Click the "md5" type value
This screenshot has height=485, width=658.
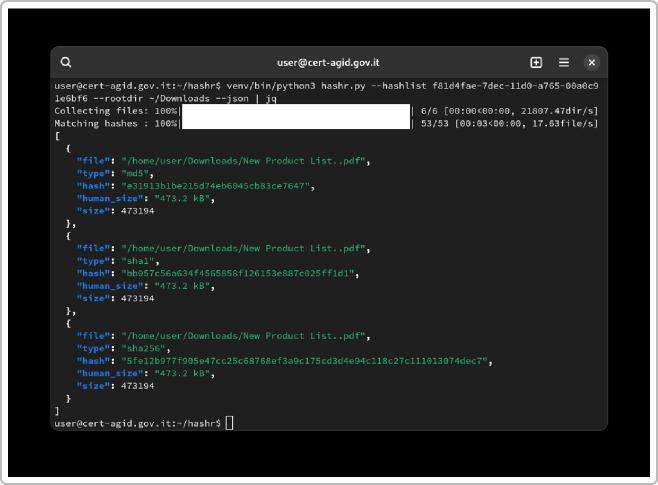[133, 173]
